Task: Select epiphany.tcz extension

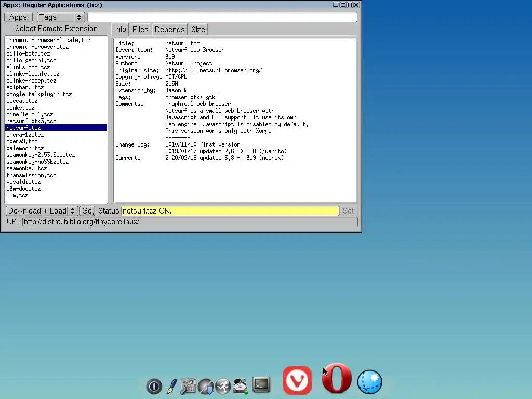Action: (x=56, y=87)
